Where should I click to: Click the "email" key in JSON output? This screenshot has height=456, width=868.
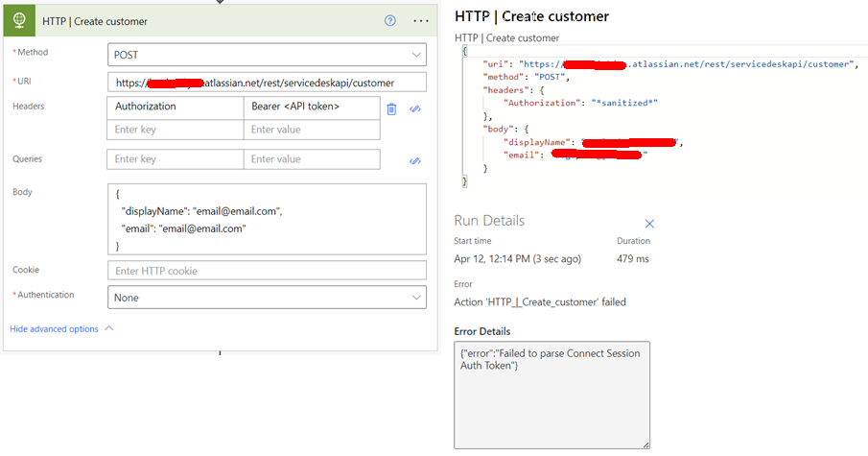(523, 156)
